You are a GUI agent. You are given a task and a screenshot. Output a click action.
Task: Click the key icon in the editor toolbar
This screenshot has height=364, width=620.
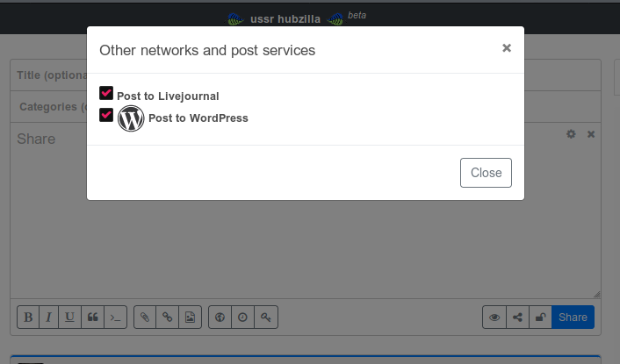click(266, 317)
